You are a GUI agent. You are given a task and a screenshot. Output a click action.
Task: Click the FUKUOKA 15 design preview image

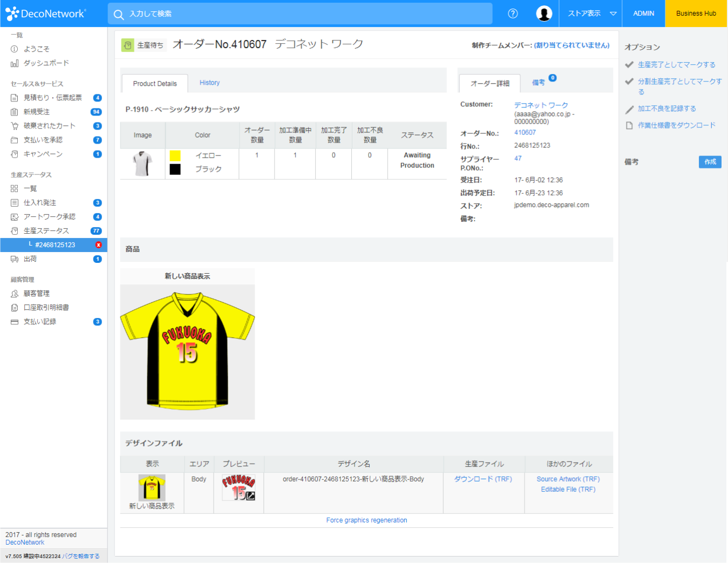(239, 487)
